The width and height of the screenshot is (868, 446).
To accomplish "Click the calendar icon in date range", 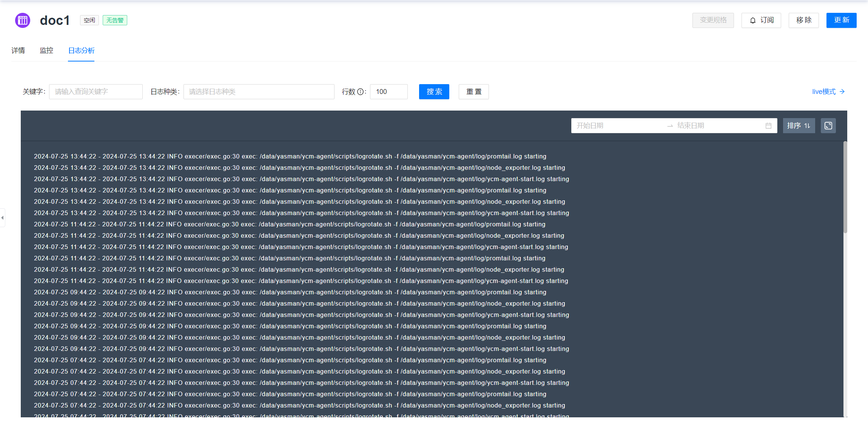I will pos(768,126).
